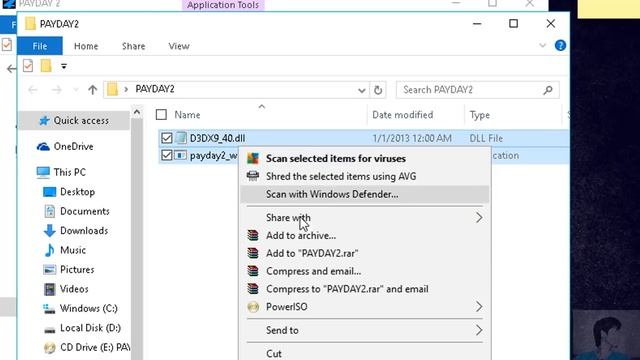Open Music in navigation pane
This screenshot has width=640, height=360.
point(64,250)
